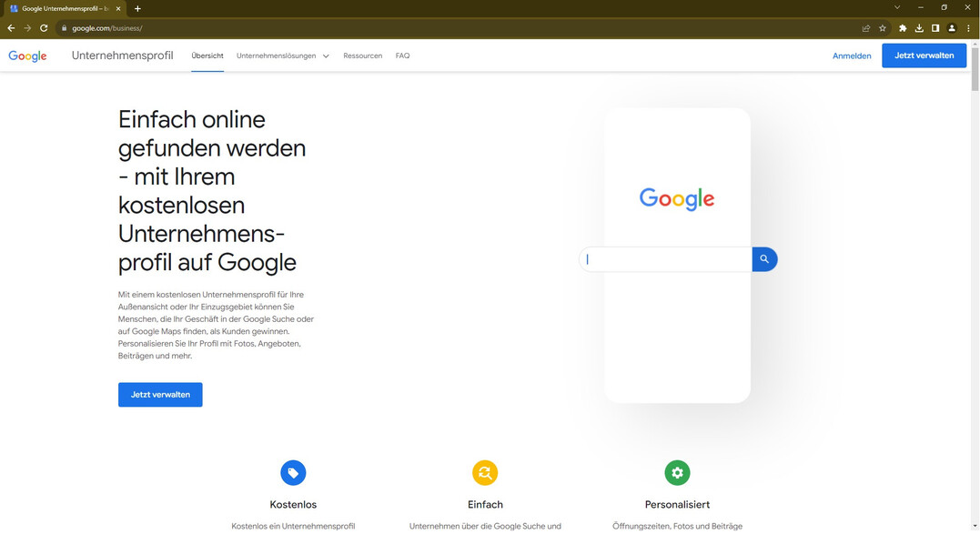Click the vertical page scrollbar thumb
Viewport: 980px width, 534px height.
click(975, 69)
